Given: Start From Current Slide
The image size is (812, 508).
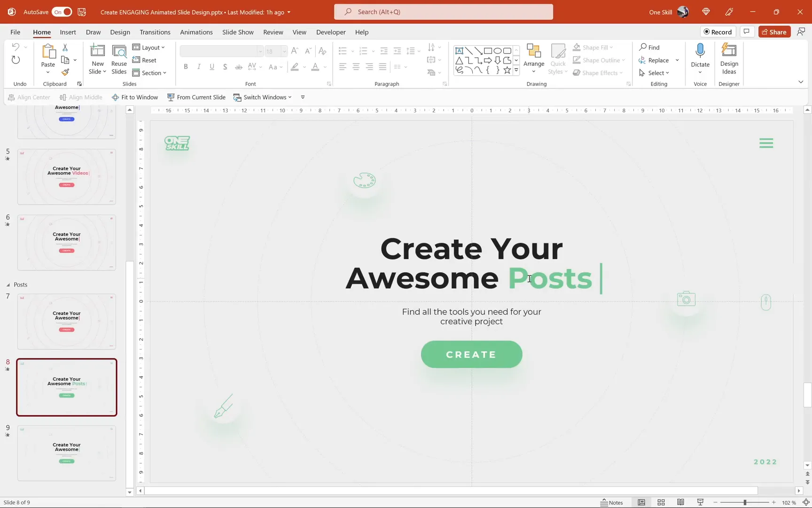Looking at the screenshot, I should 196,97.
